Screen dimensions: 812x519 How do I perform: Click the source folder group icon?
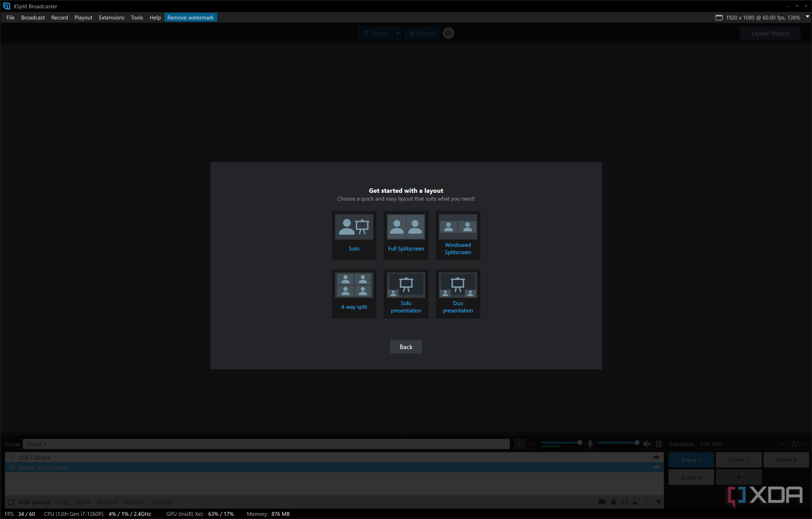coord(602,502)
